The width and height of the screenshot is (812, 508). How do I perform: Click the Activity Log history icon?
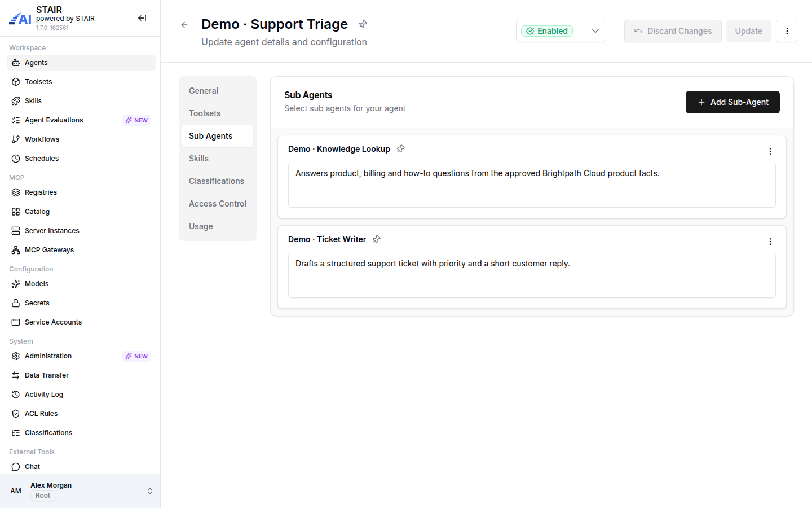pos(16,395)
